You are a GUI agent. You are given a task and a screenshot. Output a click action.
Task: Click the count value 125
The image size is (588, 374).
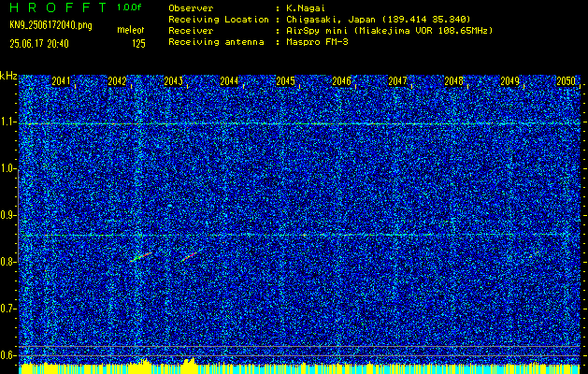click(x=138, y=44)
